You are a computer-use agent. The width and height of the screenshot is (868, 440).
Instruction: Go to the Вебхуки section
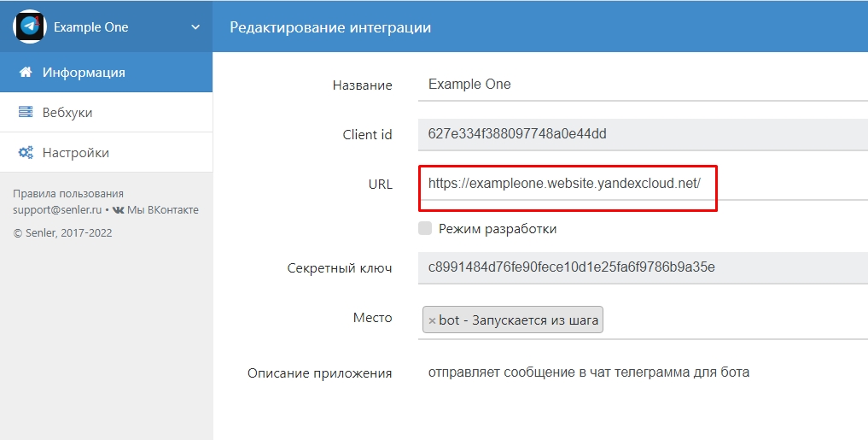[x=67, y=113]
